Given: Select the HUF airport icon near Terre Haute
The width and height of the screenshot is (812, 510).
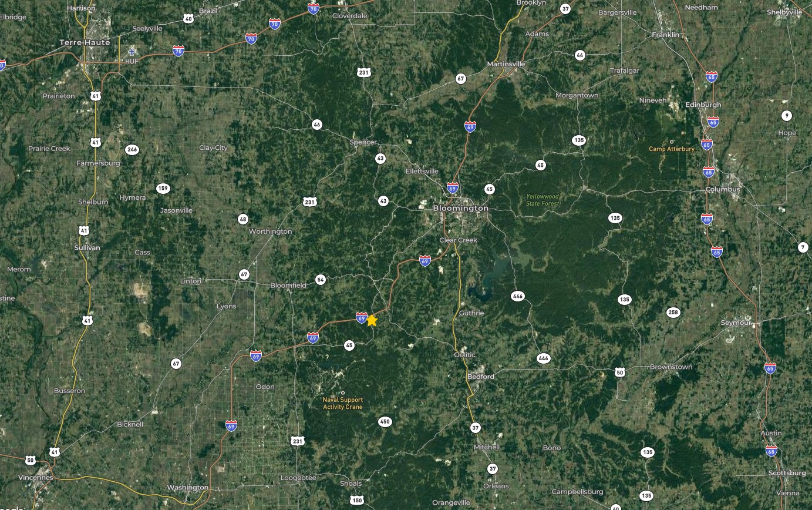Looking at the screenshot, I should pyautogui.click(x=132, y=51).
